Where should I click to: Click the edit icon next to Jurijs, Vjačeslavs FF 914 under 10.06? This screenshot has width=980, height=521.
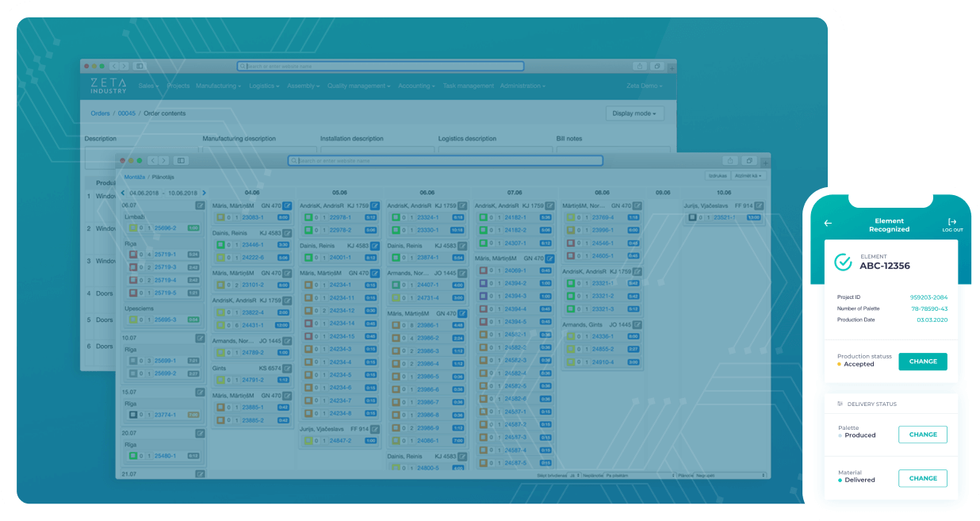758,205
